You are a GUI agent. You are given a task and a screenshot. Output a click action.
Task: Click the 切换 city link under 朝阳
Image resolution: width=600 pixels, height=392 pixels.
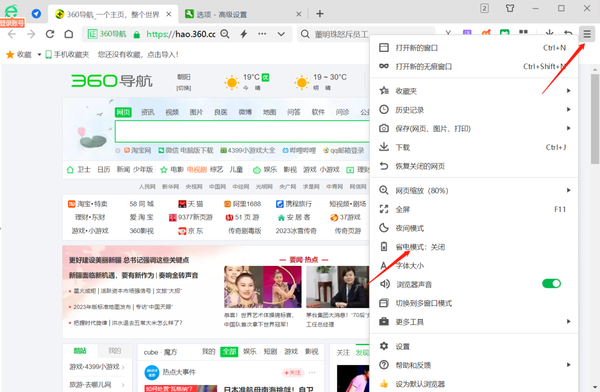[x=184, y=88]
